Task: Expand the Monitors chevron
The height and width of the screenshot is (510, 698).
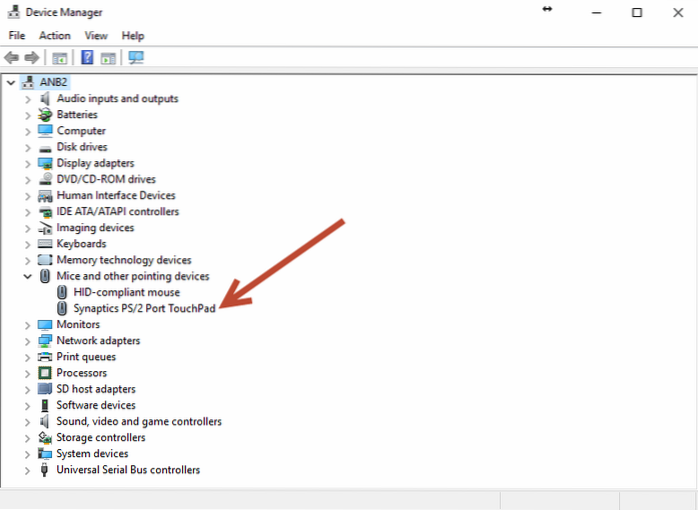Action: point(28,325)
